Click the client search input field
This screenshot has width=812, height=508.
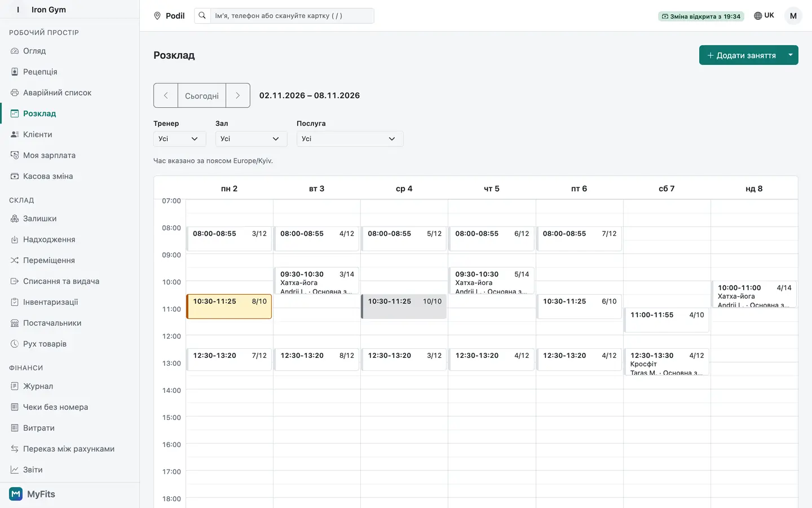click(292, 16)
